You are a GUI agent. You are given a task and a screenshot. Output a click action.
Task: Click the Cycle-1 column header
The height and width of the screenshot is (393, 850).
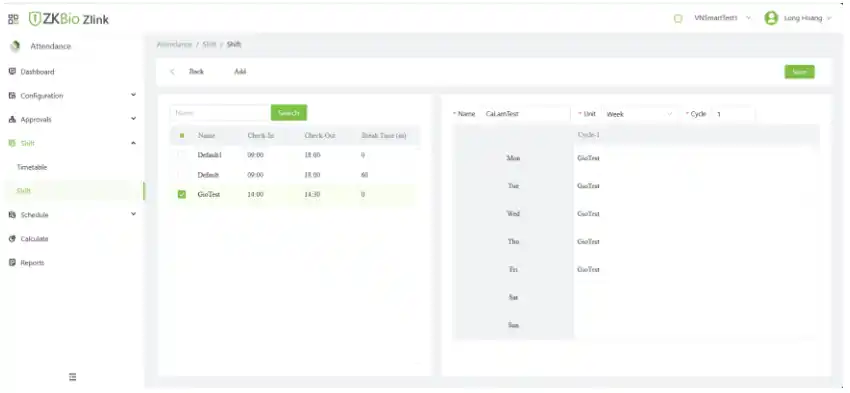[x=589, y=134]
